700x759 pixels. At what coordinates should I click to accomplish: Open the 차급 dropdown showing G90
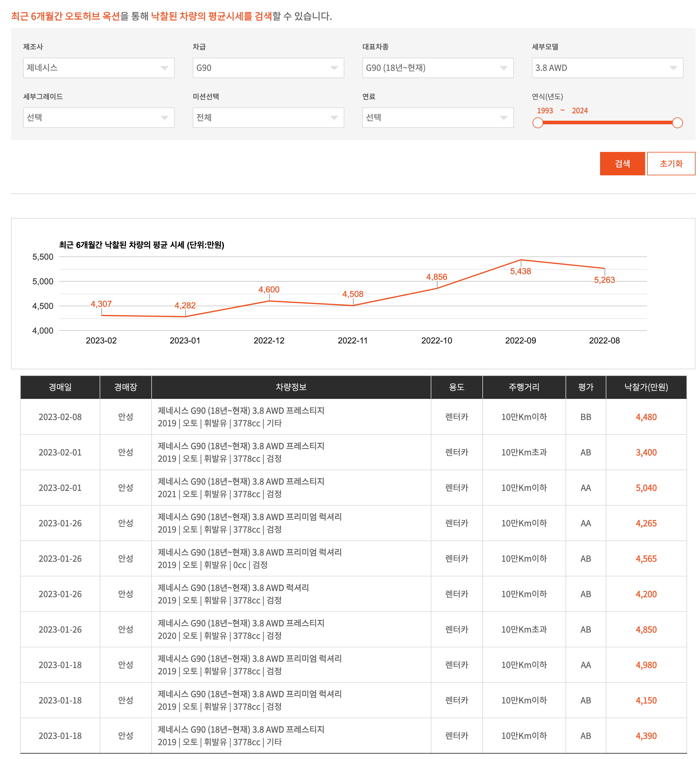click(268, 68)
